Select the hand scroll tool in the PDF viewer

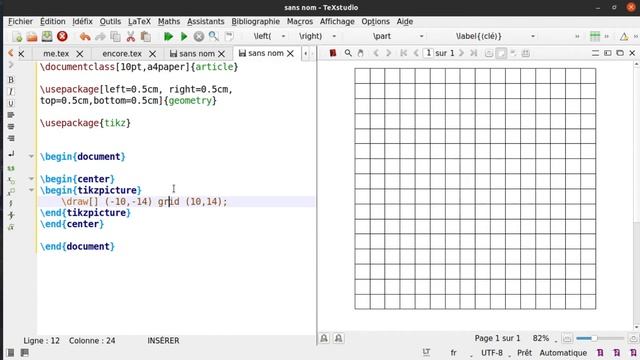click(360, 53)
